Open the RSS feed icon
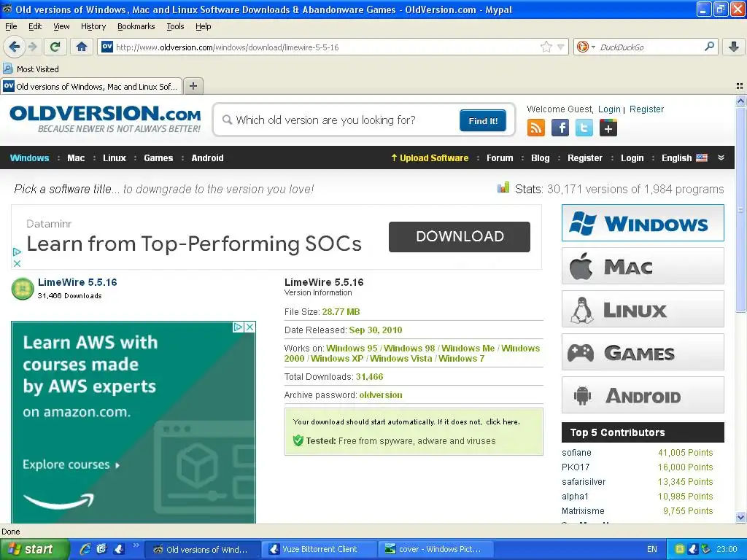This screenshot has height=560, width=747. 536,128
